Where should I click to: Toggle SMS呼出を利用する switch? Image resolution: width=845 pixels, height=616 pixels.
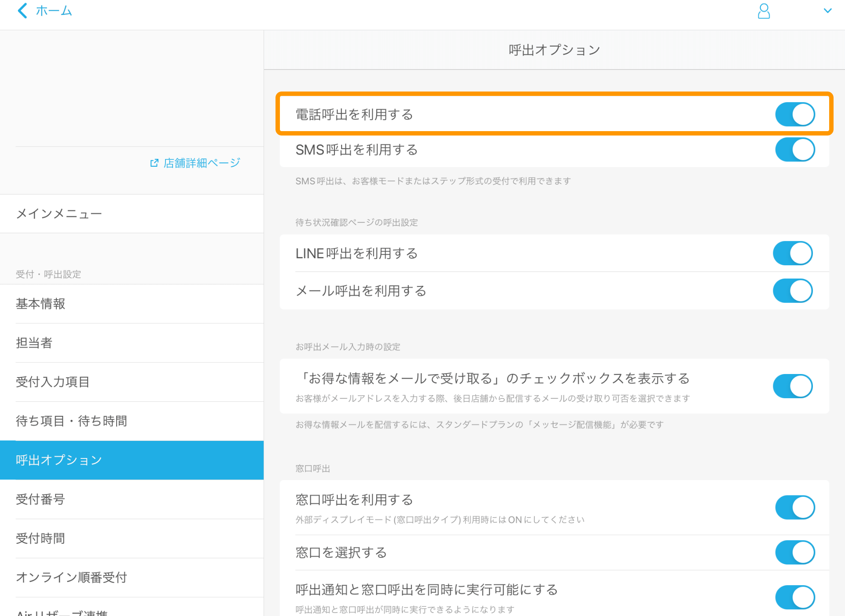pyautogui.click(x=795, y=150)
